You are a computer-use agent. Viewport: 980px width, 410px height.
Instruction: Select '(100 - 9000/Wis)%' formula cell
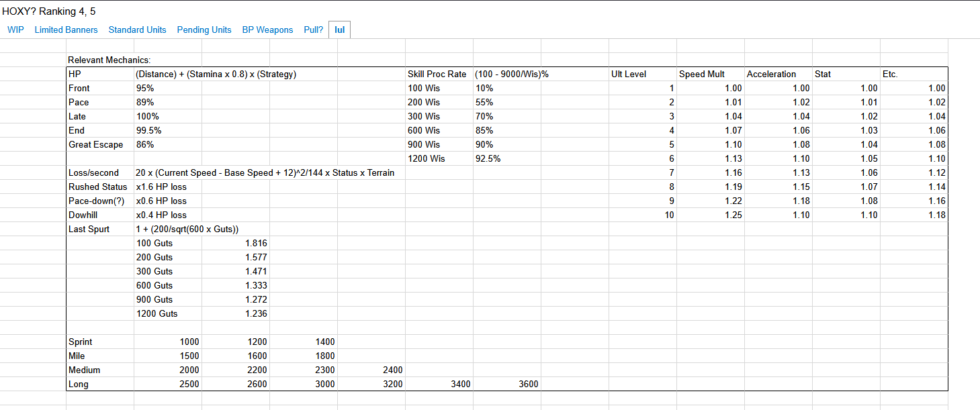coord(511,74)
